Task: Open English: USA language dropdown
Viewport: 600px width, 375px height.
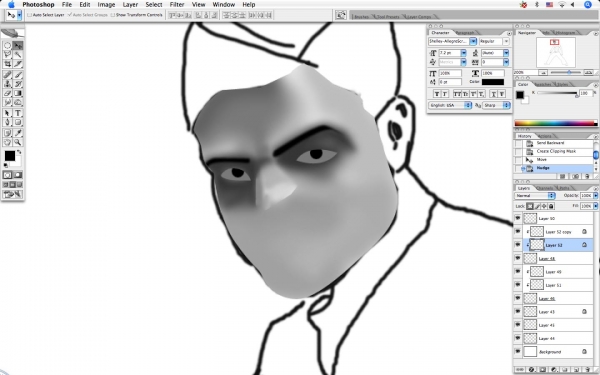Action: pos(450,105)
